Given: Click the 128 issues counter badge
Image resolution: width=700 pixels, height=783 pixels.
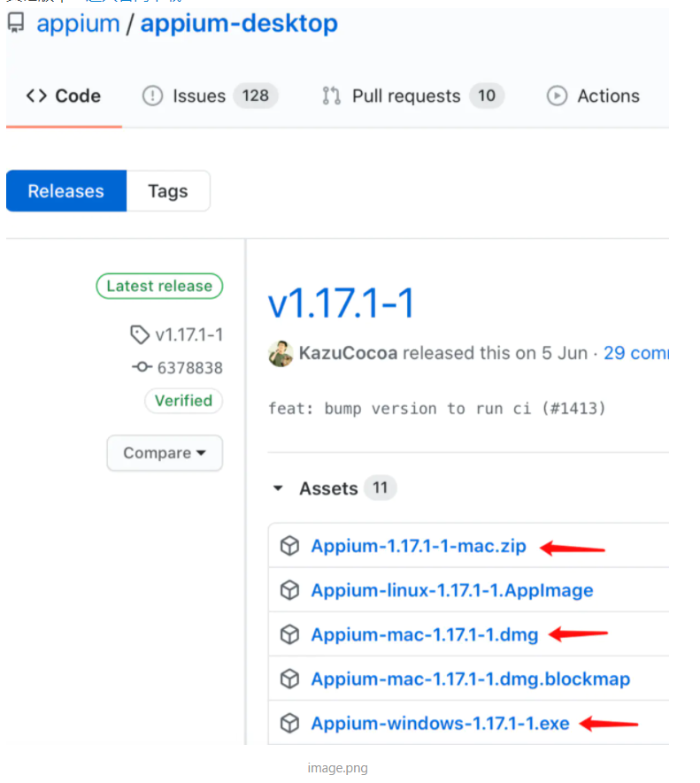Looking at the screenshot, I should click(256, 96).
